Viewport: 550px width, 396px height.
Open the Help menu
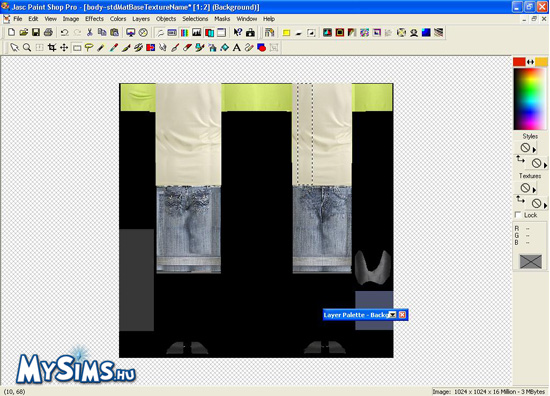pos(269,19)
